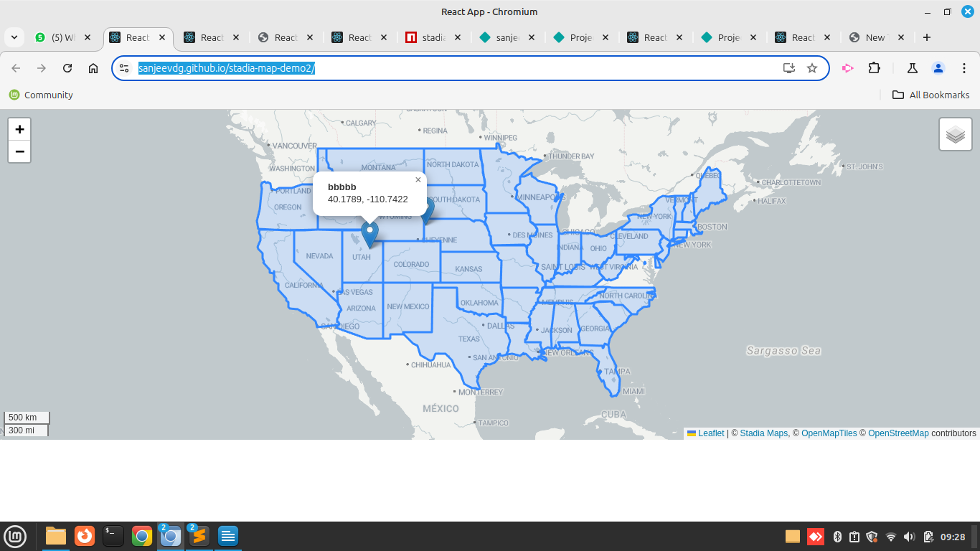Open Chromium three-dot menu
The width and height of the screenshot is (980, 551).
[x=963, y=68]
